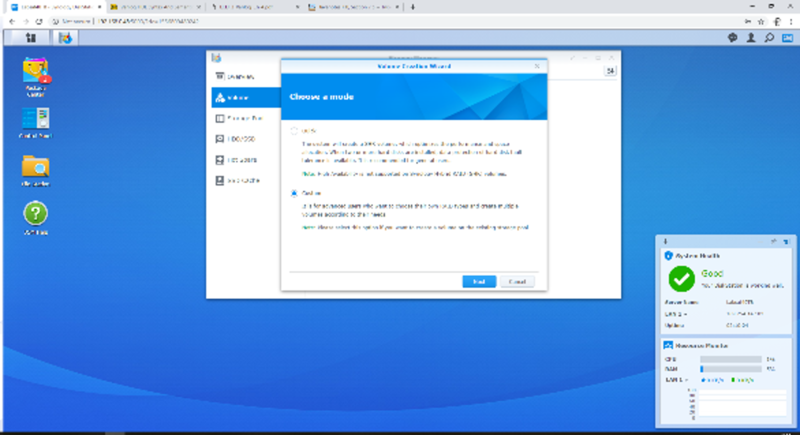Close the Volume Creation Wizard dialog

[x=537, y=66]
